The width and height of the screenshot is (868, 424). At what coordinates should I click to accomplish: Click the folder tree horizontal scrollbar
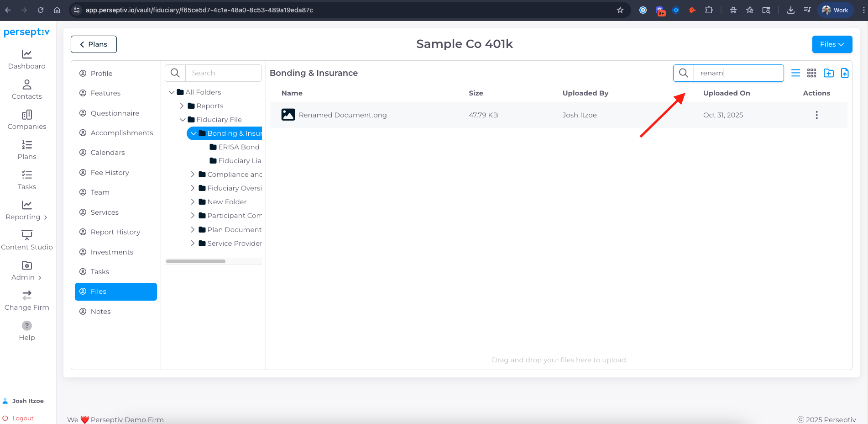pos(196,261)
